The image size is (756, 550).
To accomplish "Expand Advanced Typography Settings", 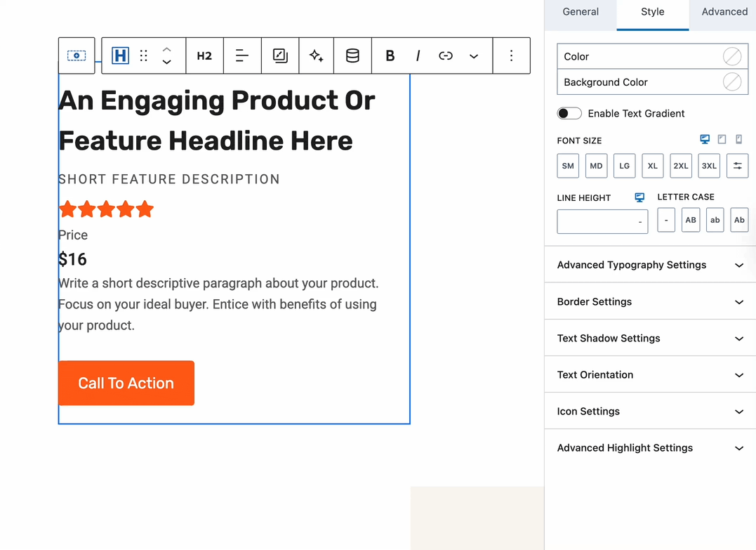I will tap(650, 265).
